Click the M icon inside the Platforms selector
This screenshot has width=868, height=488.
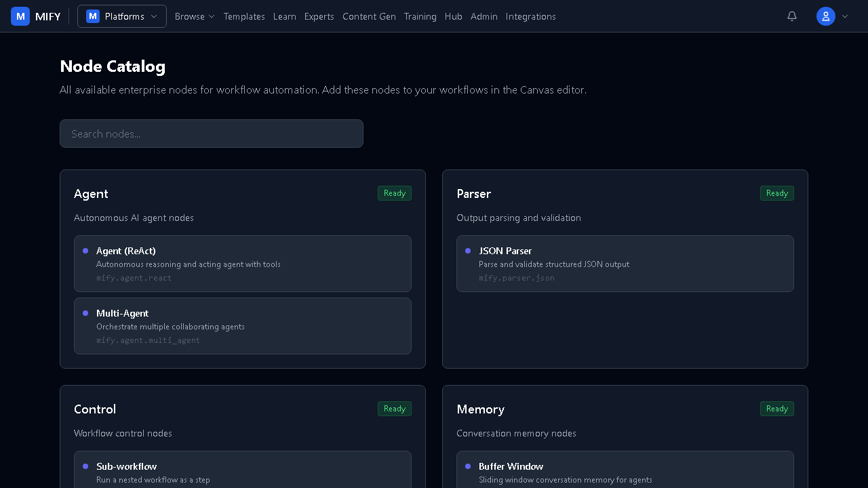click(x=93, y=16)
